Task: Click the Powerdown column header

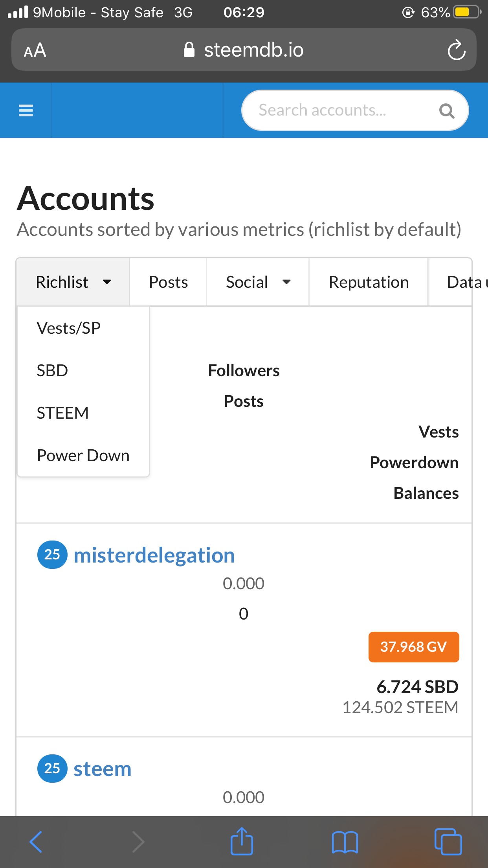Action: click(414, 462)
